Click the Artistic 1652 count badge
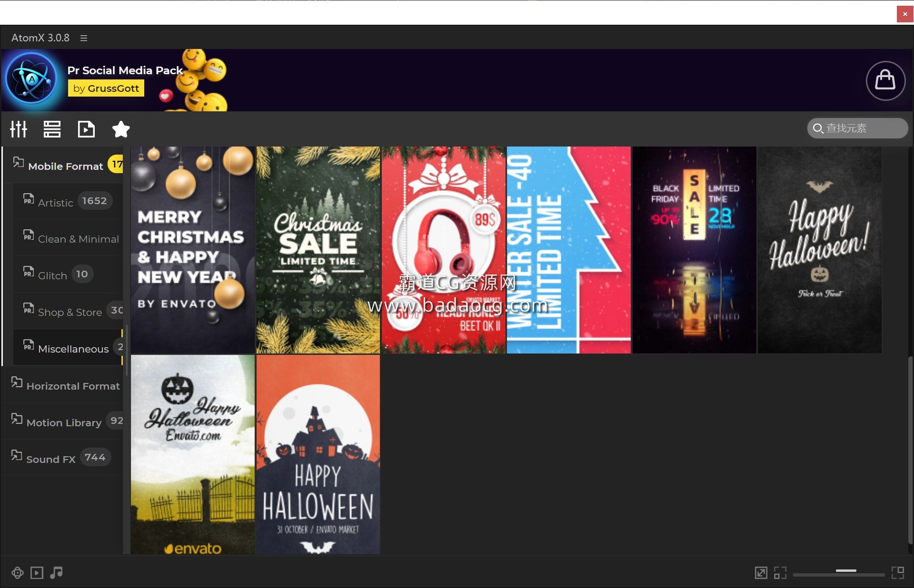 pyautogui.click(x=94, y=201)
